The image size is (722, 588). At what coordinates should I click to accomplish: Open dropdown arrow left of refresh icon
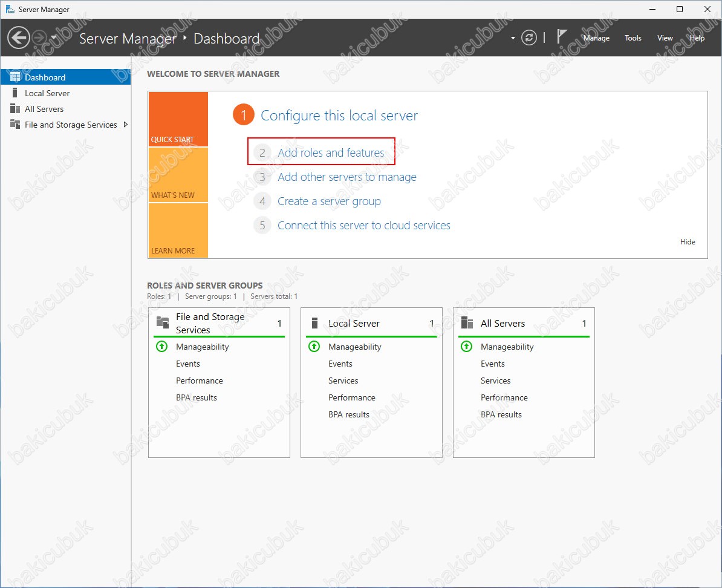513,38
